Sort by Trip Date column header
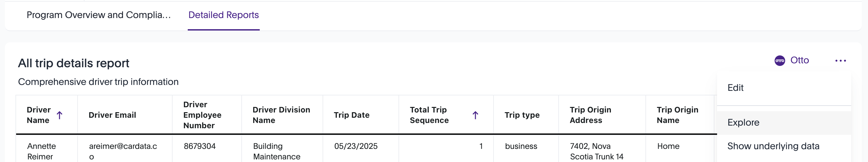The width and height of the screenshot is (868, 162). click(351, 115)
